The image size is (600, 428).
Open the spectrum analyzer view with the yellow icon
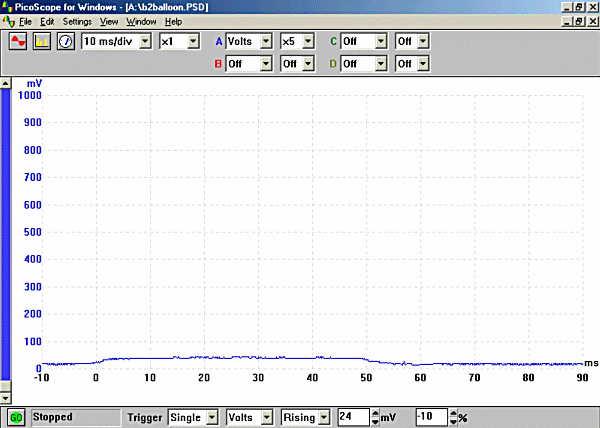click(42, 42)
